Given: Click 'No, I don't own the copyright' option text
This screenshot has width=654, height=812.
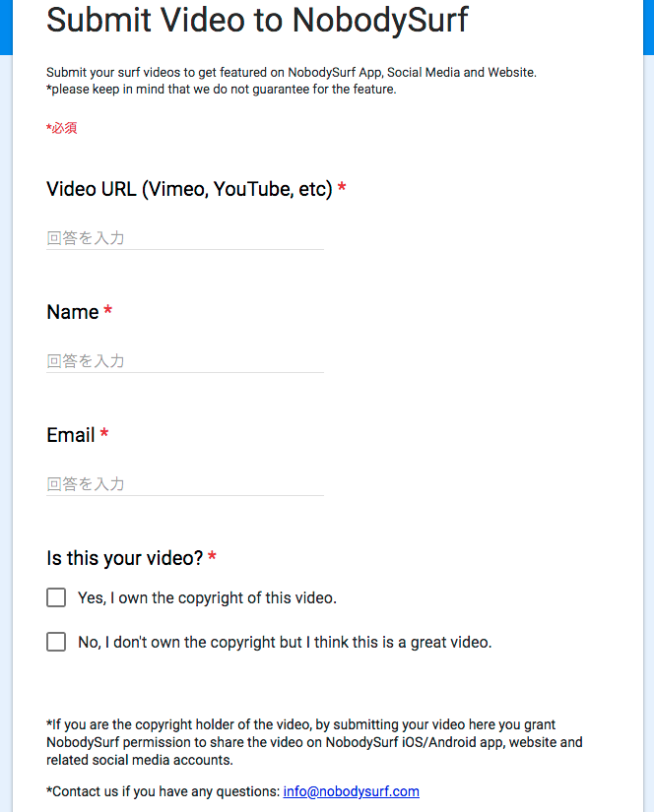Looking at the screenshot, I should coord(285,642).
